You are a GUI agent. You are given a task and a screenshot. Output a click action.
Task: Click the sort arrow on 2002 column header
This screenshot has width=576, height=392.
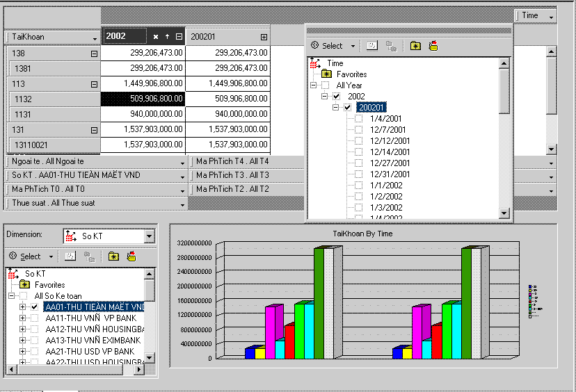point(167,36)
